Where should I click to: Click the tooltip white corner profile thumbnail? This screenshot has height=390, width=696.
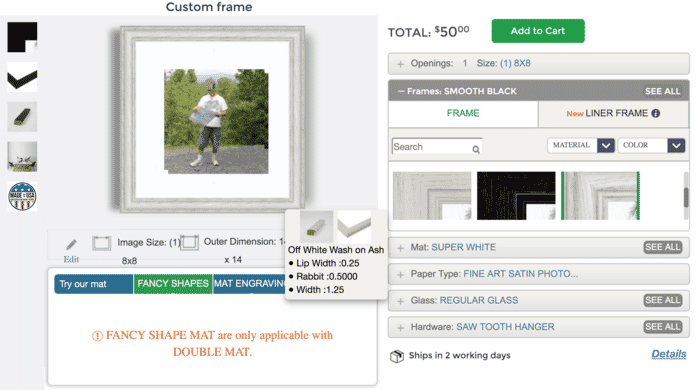[x=354, y=226]
